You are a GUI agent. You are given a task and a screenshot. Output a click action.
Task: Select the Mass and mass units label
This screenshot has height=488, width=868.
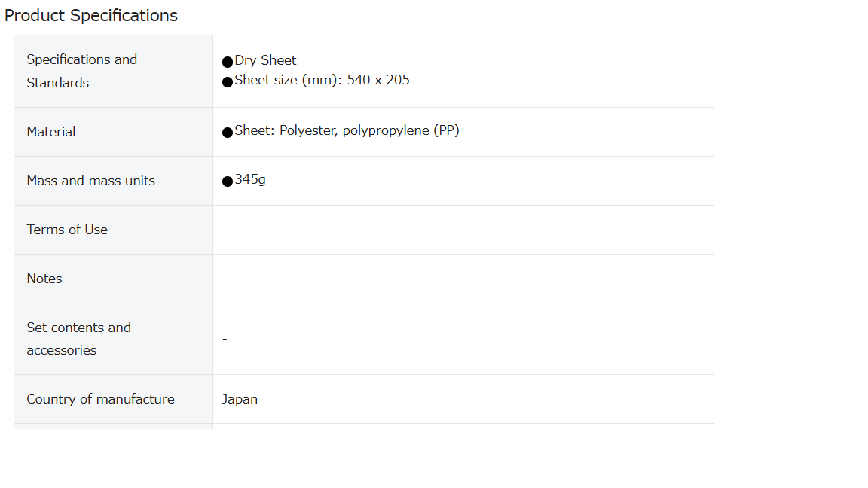click(90, 181)
